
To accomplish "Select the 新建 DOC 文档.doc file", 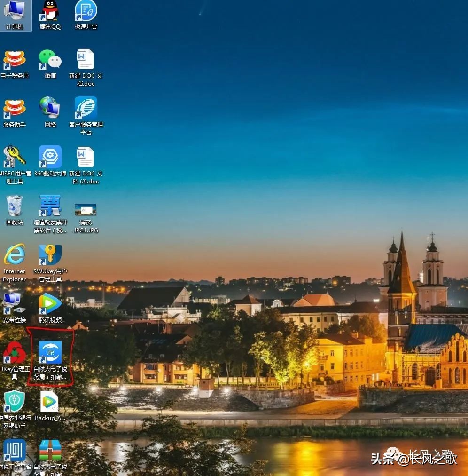I will [86, 60].
